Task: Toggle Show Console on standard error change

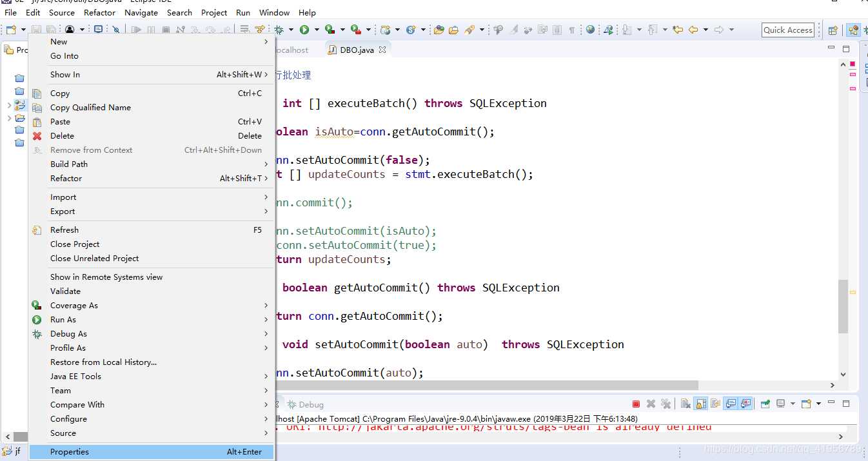Action: (746, 404)
